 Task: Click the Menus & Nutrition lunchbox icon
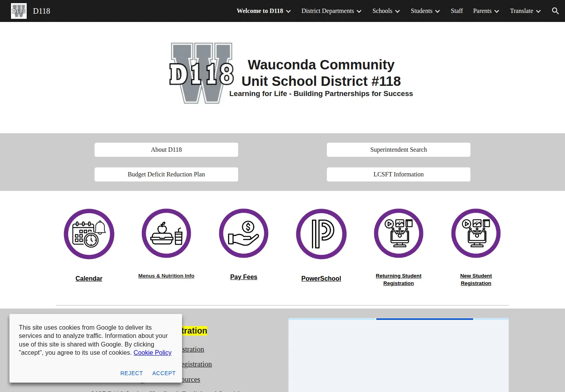[166, 233]
